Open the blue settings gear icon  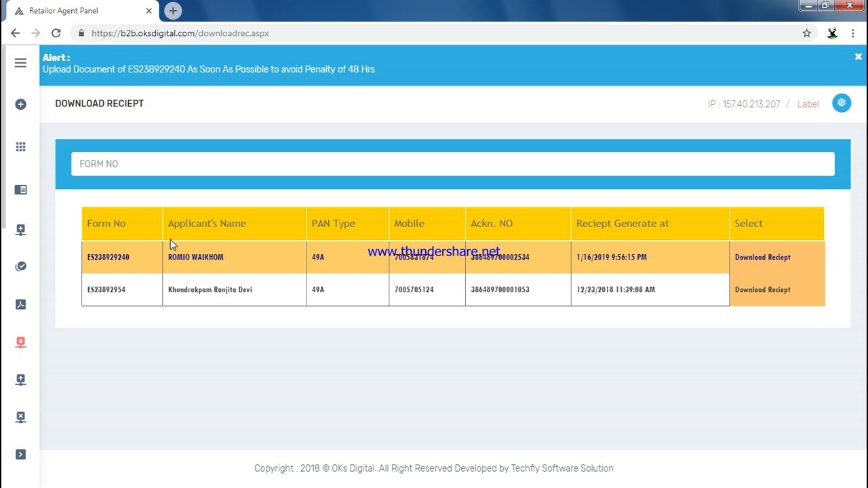[842, 103]
